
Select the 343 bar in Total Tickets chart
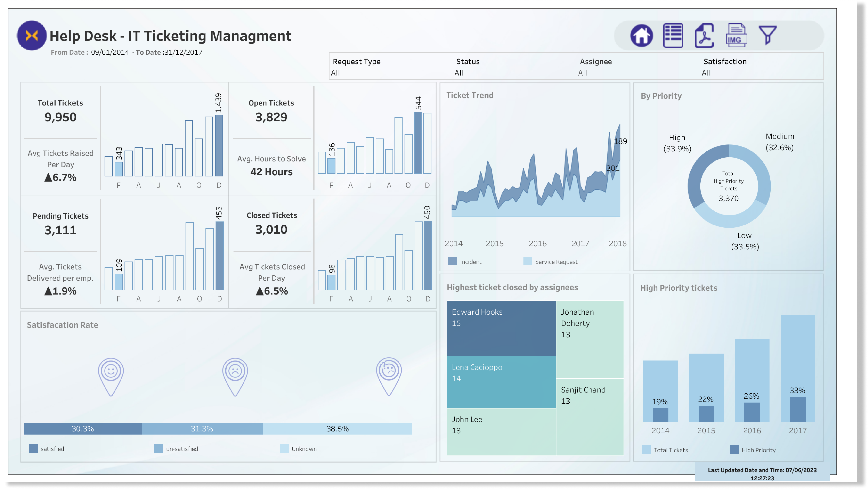pos(118,169)
